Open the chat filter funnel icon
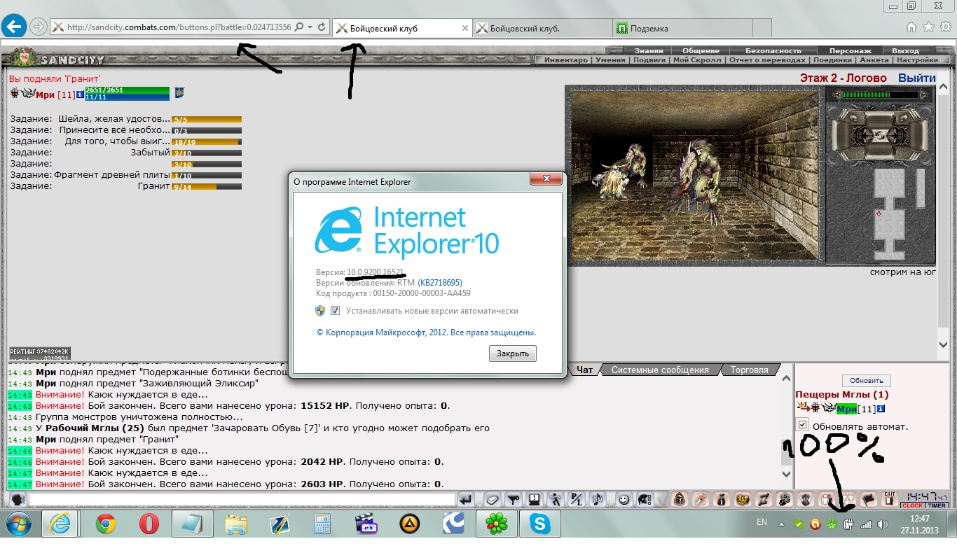The image size is (957, 560). (x=514, y=500)
